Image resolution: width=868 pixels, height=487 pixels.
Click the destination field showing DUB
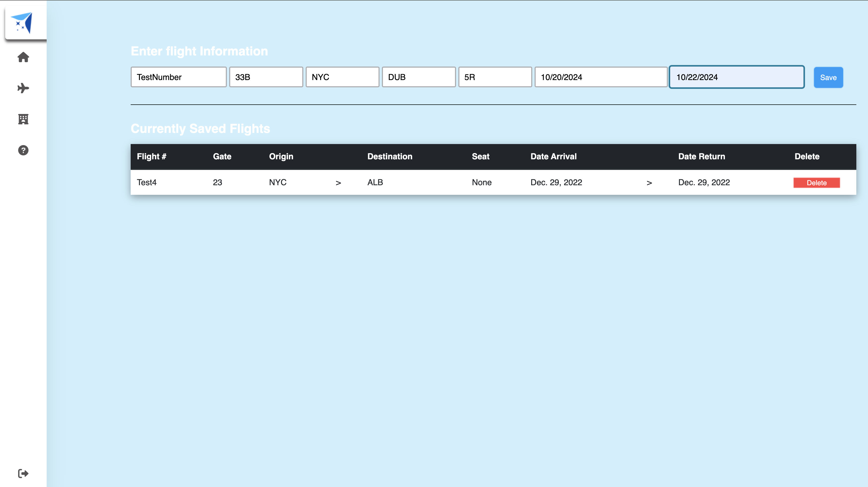pos(418,77)
